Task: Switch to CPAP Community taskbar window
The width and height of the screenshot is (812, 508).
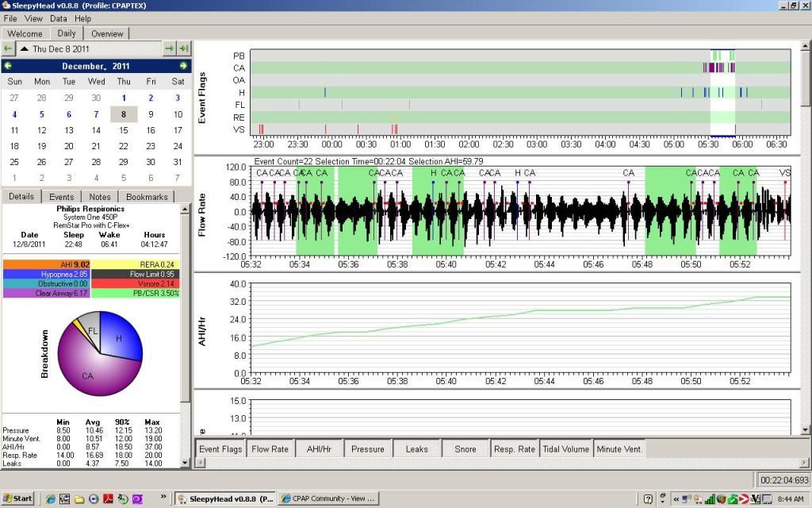Action: 328,498
